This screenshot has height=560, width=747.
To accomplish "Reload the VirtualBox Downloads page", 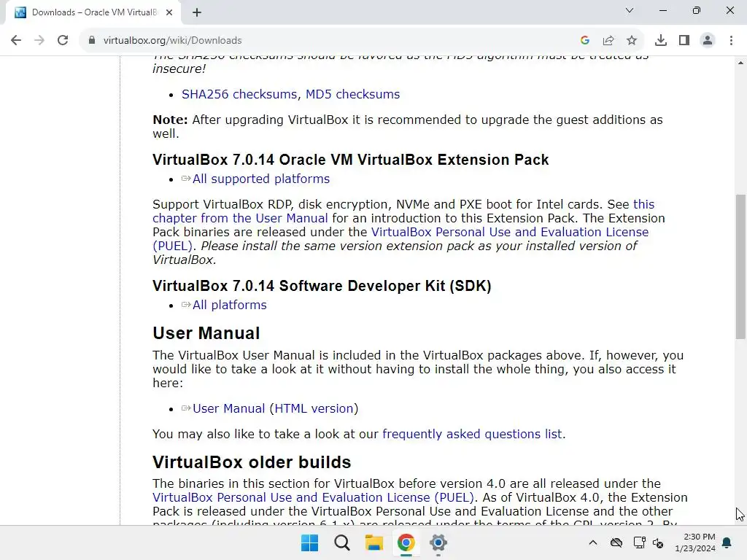I will coord(63,41).
